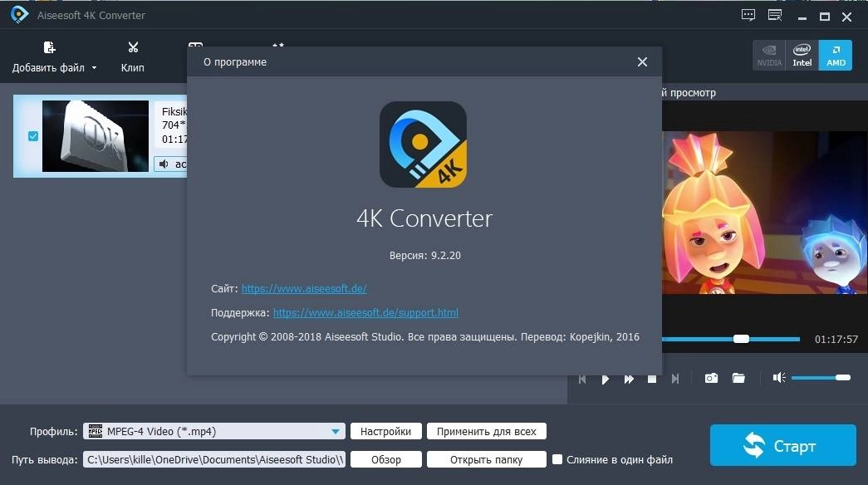Open the register/menu list icon in title bar

pyautogui.click(x=775, y=16)
